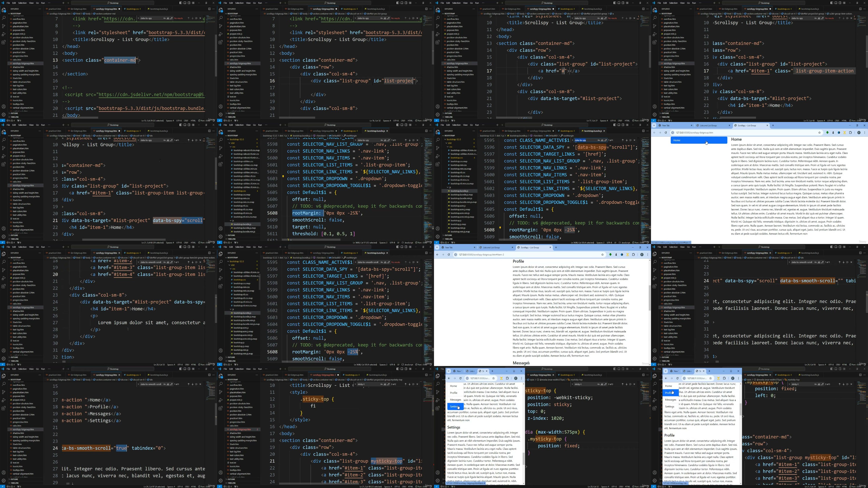Open tab search dropdown in small Settings-highlighted browser
Screen dimensions: 868x488
pos(448,371)
